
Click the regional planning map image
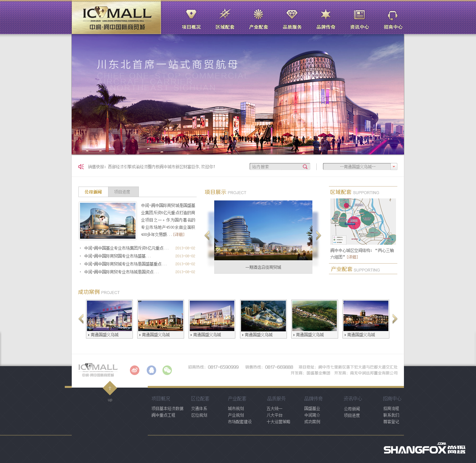click(363, 222)
